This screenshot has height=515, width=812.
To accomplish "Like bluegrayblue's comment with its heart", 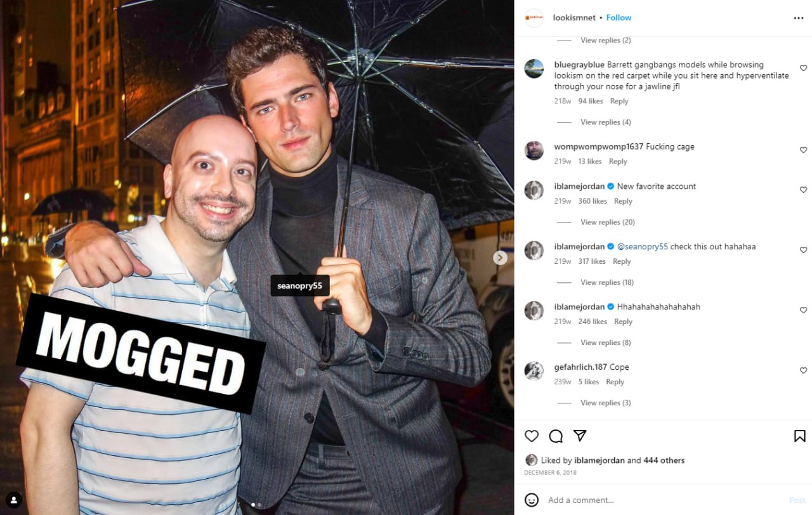I will 803,68.
